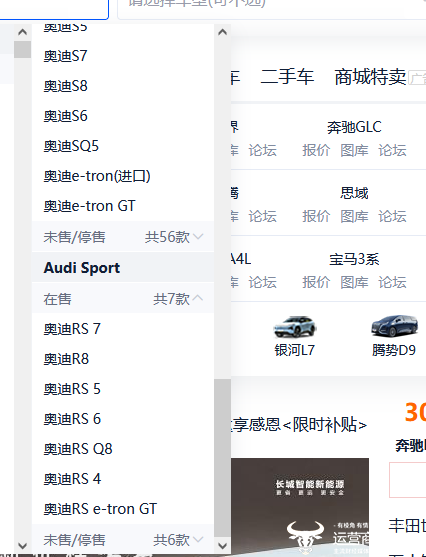Select 奥迪RS 7 from list

[123, 329]
